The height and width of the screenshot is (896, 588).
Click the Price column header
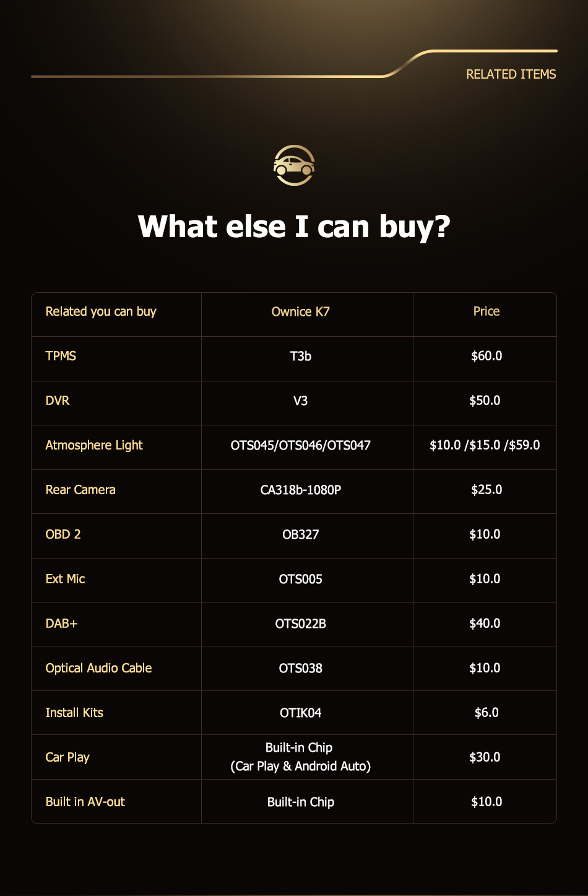pos(486,311)
